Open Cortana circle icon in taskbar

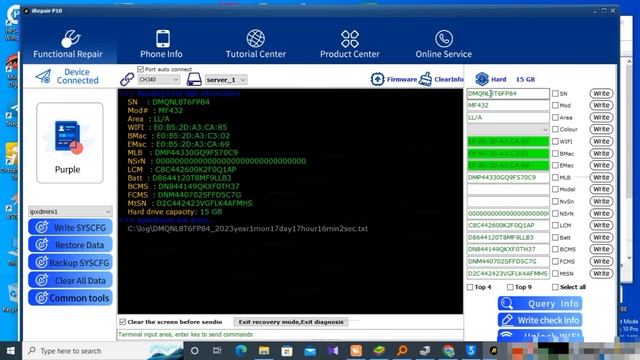click(x=195, y=351)
